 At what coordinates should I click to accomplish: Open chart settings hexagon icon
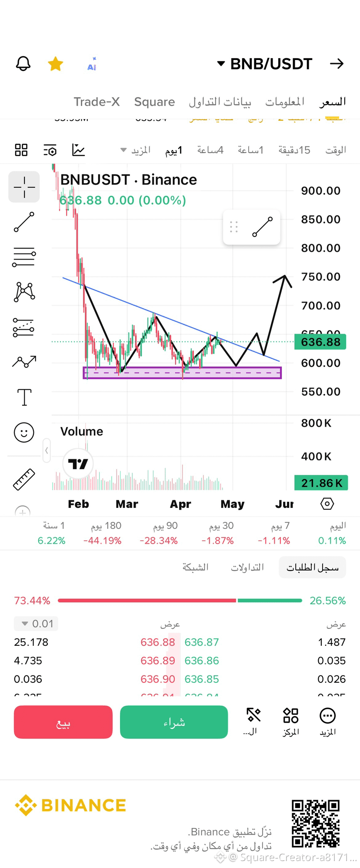(327, 504)
